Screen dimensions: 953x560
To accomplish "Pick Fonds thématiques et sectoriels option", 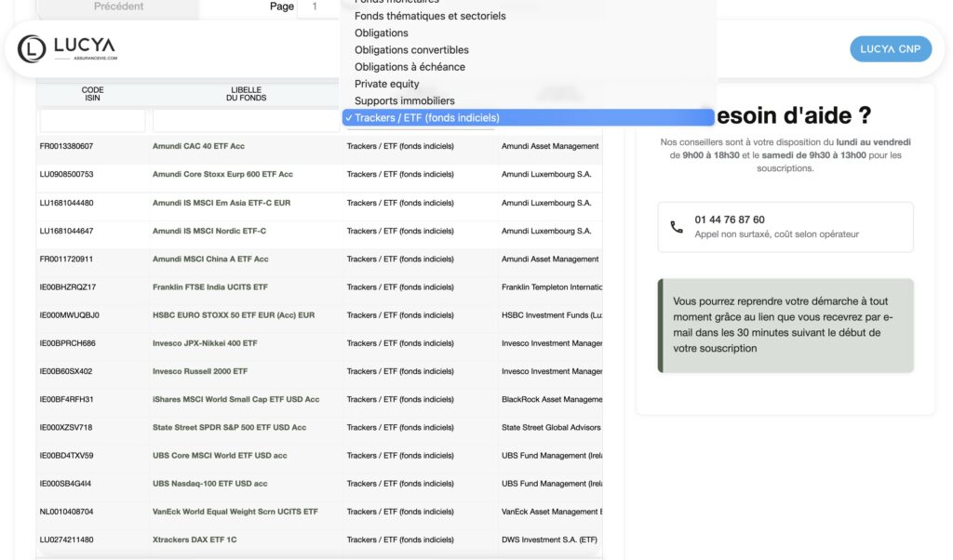I will click(430, 16).
